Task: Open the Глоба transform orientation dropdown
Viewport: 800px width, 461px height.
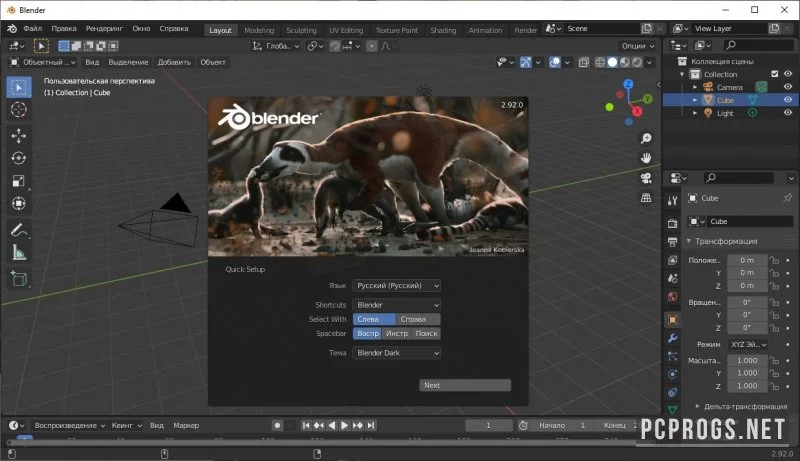Action: coord(276,46)
